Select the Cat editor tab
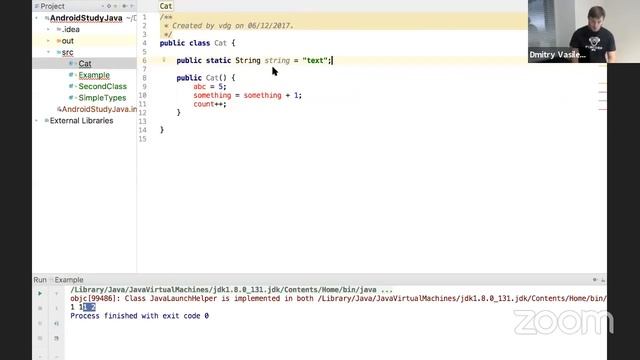The height and width of the screenshot is (360, 640). click(166, 6)
